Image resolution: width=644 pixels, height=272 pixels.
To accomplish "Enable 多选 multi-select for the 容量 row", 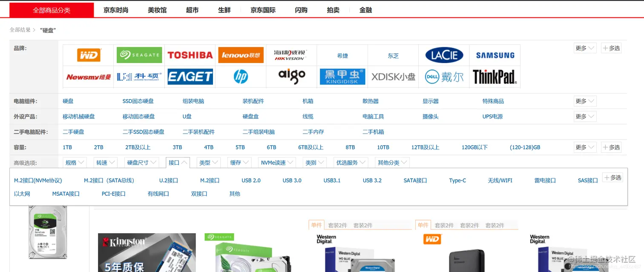I will pos(611,147).
